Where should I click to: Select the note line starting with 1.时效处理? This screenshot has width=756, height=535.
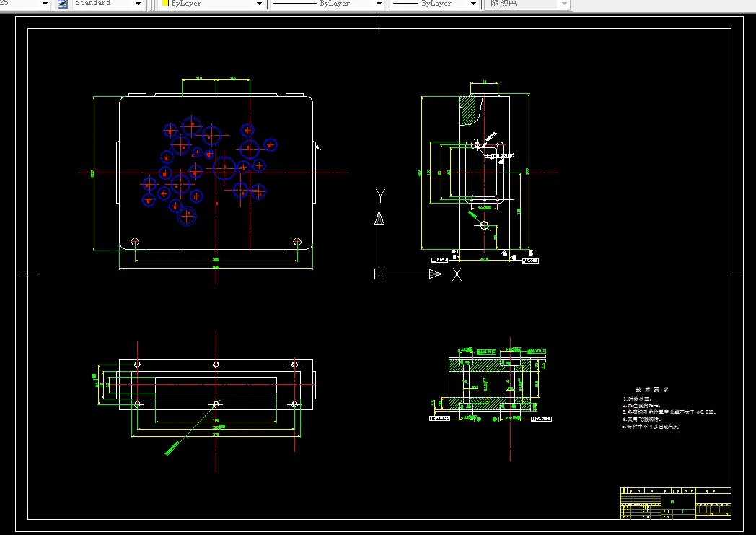pyautogui.click(x=636, y=399)
